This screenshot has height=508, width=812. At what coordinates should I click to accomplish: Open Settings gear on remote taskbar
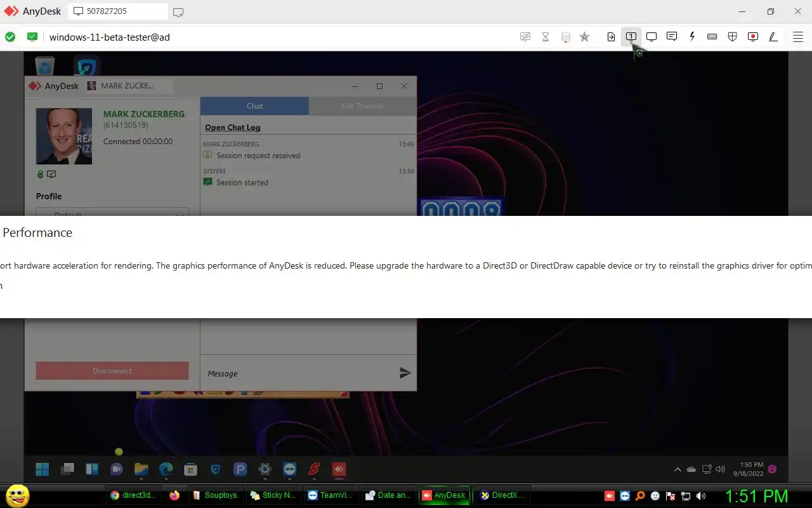coord(265,469)
